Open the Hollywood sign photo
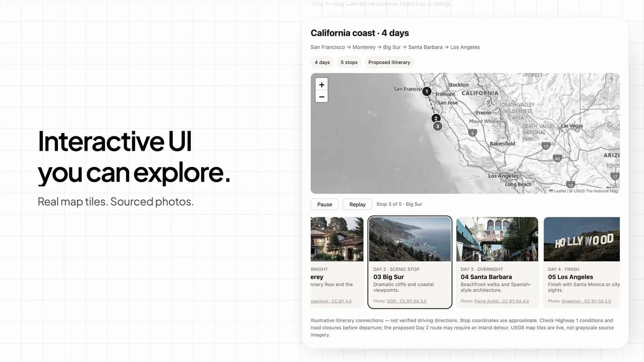Screen dimensions: 644x362 click(x=582, y=239)
